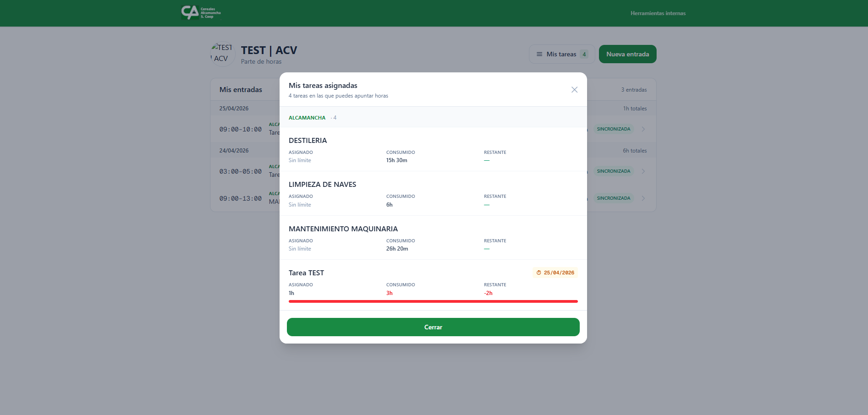The width and height of the screenshot is (868, 415).
Task: Click the green Cerrar button
Action: coord(433,327)
